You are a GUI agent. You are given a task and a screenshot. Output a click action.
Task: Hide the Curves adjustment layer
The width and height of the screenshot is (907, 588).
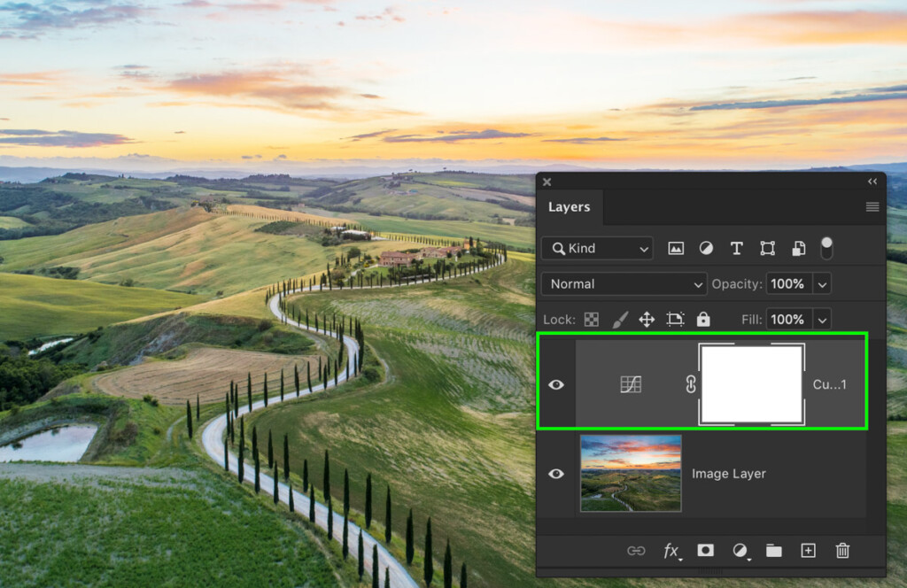556,384
